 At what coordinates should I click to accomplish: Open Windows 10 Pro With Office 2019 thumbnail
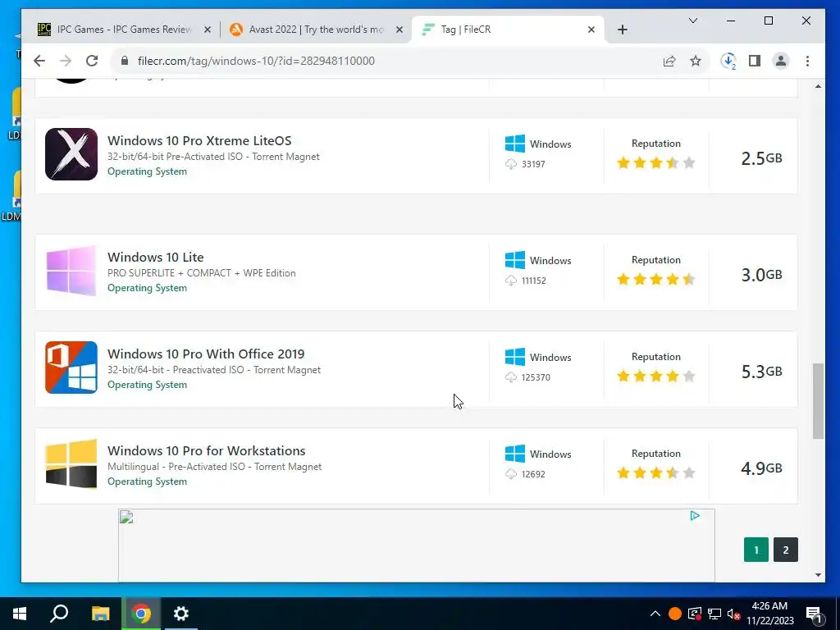pos(71,367)
